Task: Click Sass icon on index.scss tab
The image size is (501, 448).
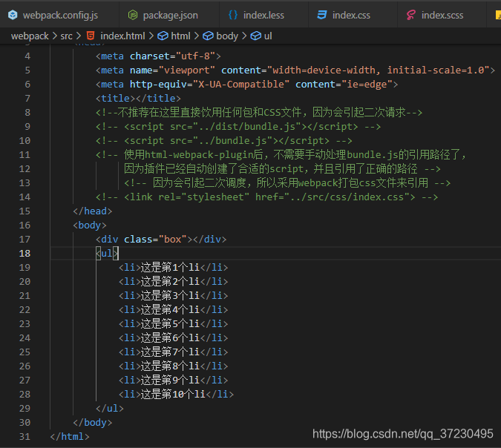Action: 411,15
